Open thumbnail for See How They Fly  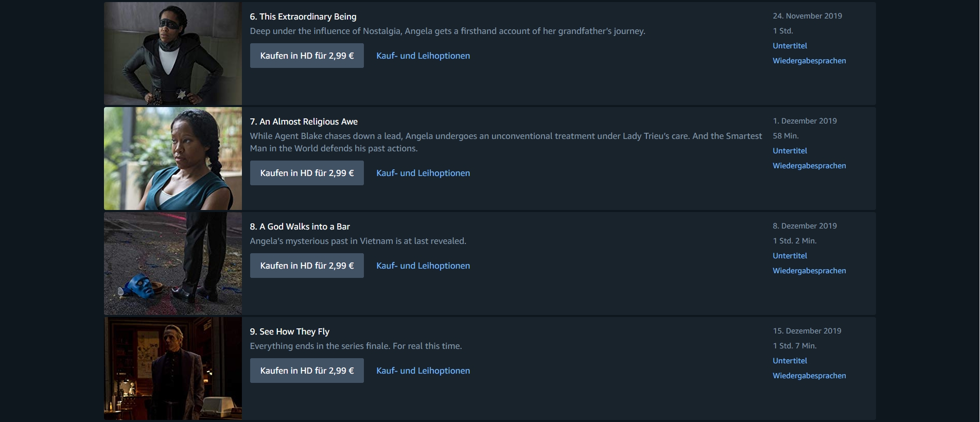click(x=172, y=368)
